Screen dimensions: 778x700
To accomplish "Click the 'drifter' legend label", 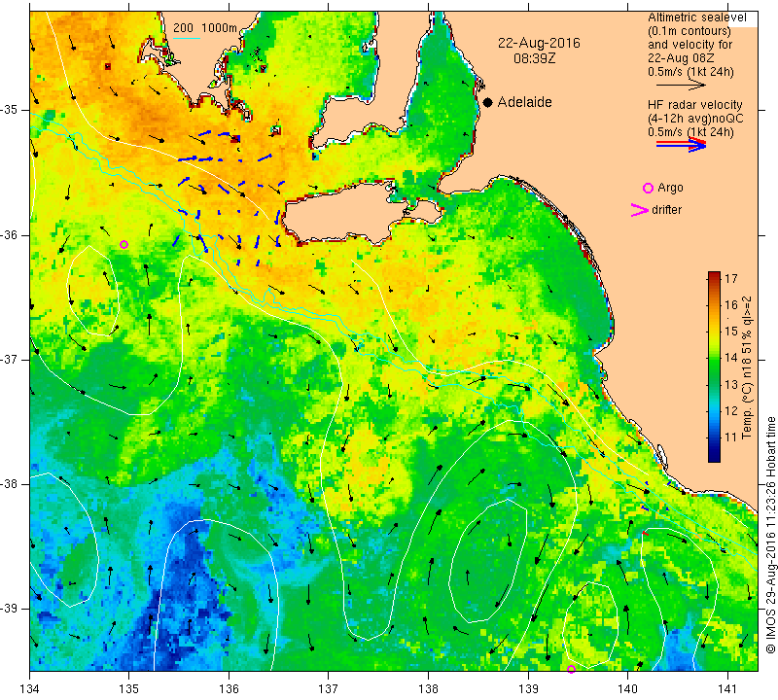I will 666,210.
